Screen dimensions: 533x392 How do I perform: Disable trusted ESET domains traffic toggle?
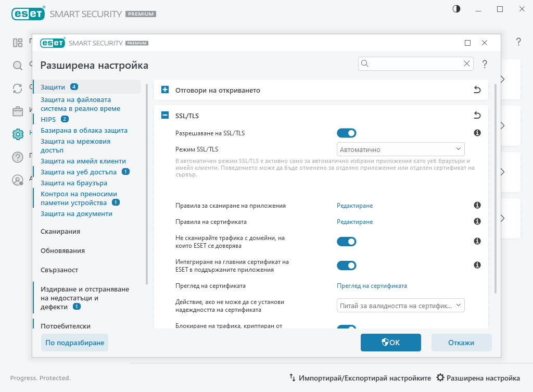click(x=347, y=241)
